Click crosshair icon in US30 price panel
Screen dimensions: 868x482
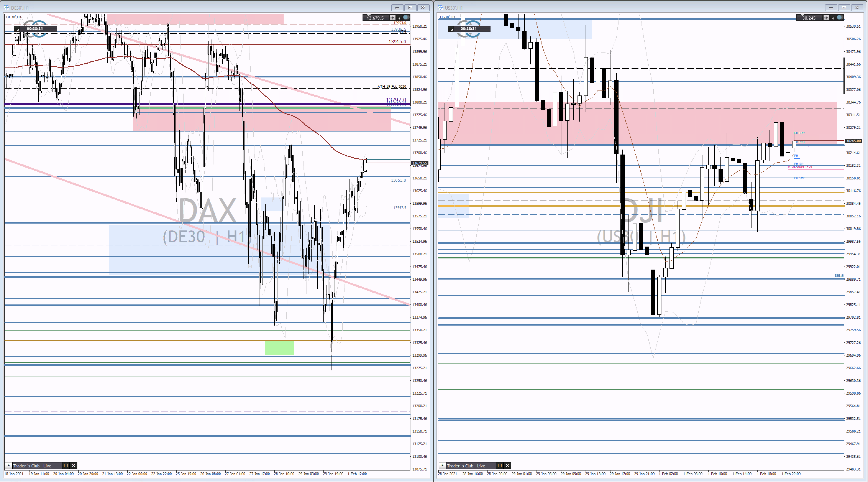[826, 17]
